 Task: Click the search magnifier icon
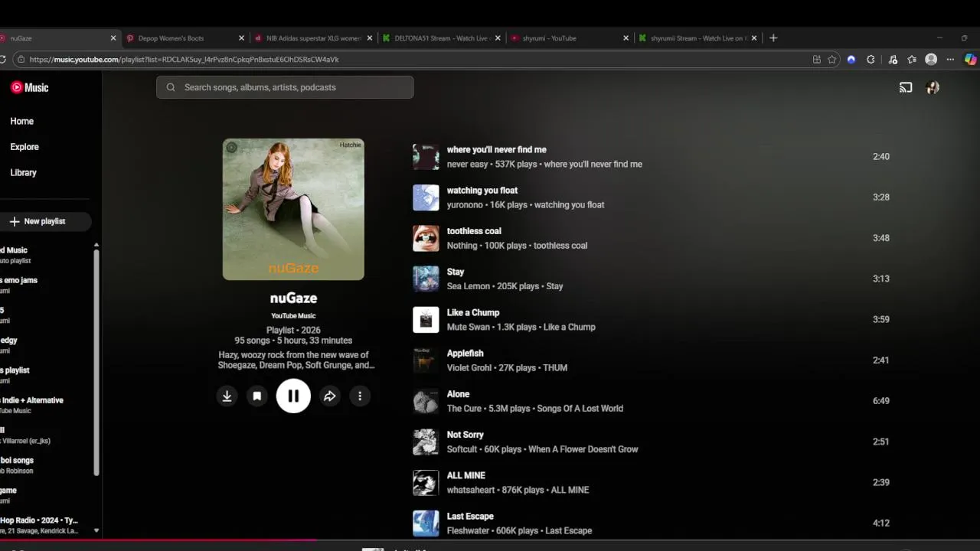pos(171,87)
